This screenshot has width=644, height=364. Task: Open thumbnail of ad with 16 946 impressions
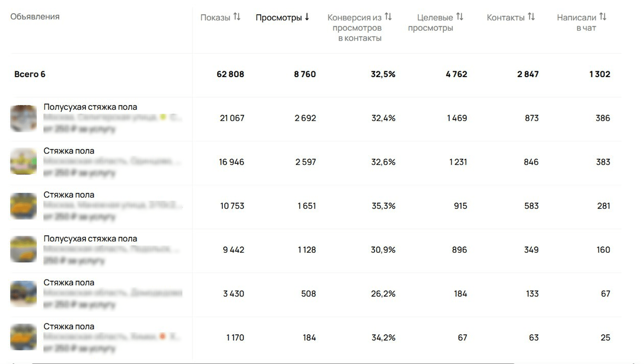pos(23,162)
